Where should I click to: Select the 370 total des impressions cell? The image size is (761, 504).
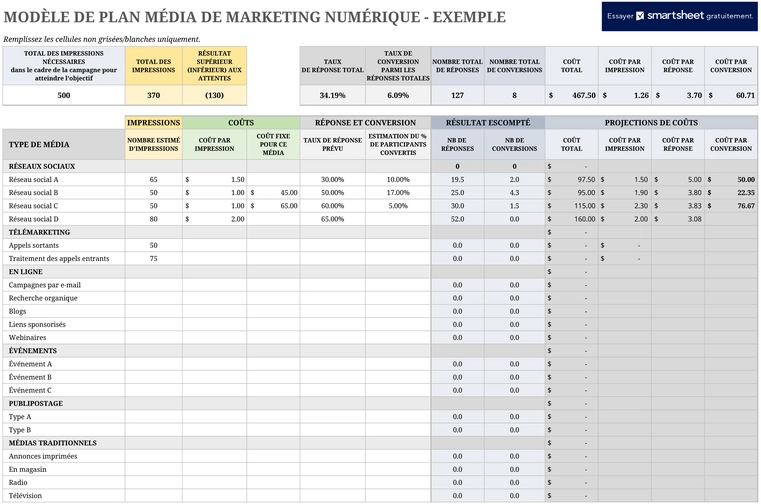click(x=153, y=95)
